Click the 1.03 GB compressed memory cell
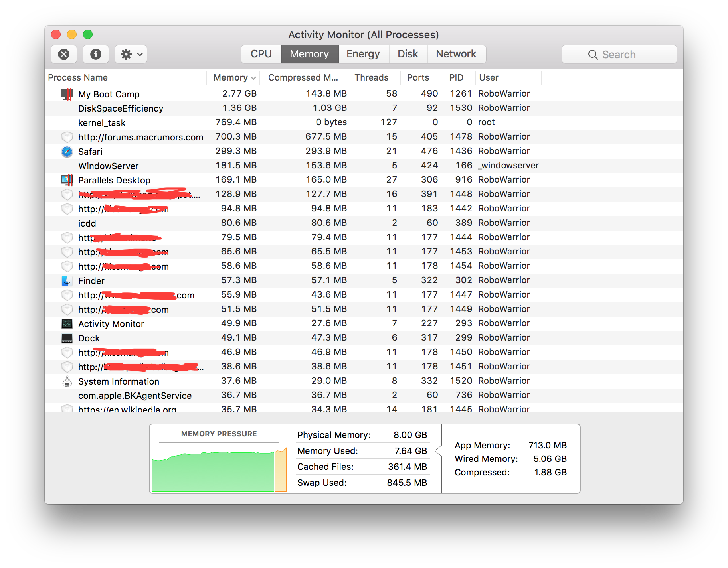 [330, 108]
